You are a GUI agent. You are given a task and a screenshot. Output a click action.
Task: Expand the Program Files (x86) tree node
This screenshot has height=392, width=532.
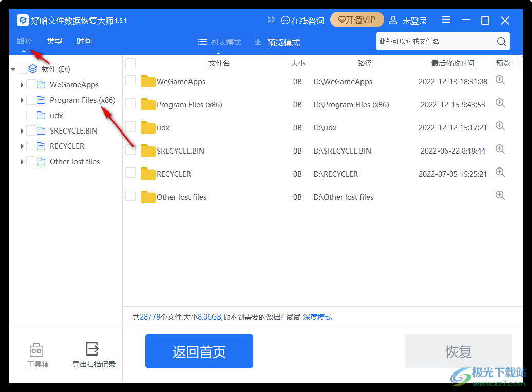tap(22, 100)
